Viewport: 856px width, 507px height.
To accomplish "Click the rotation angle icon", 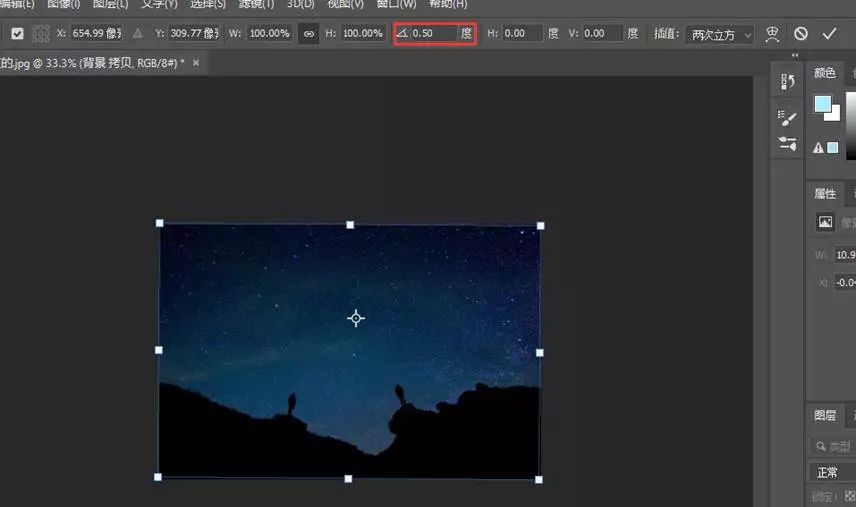I will point(402,33).
